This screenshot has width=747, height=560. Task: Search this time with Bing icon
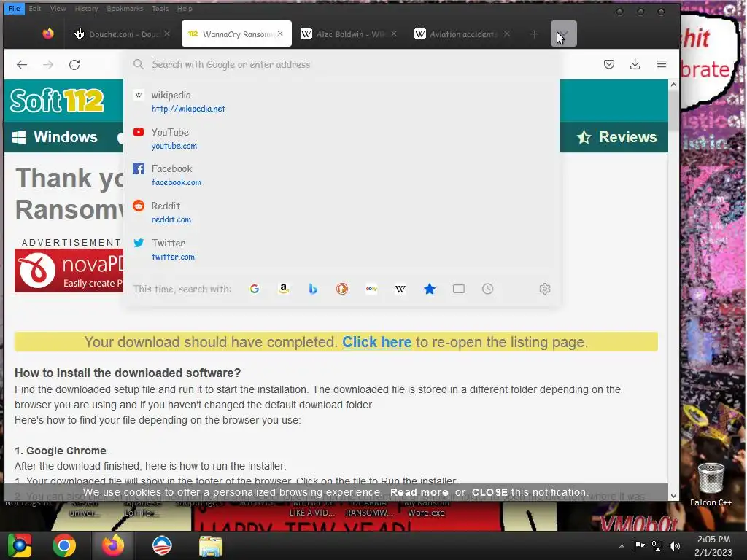313,289
